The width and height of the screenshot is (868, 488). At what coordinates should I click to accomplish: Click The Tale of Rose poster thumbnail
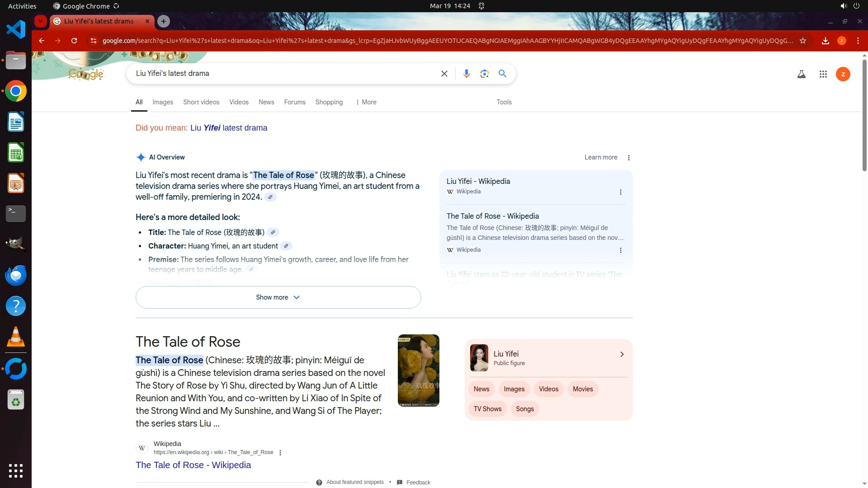418,370
